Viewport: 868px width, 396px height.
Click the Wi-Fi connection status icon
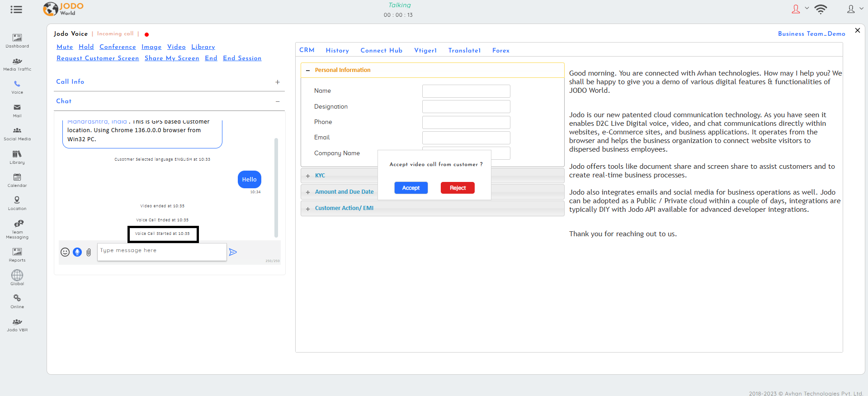pyautogui.click(x=821, y=9)
